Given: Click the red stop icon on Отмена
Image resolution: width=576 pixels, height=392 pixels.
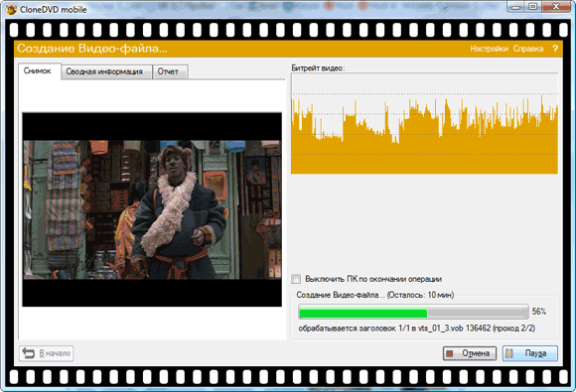Looking at the screenshot, I should point(450,353).
